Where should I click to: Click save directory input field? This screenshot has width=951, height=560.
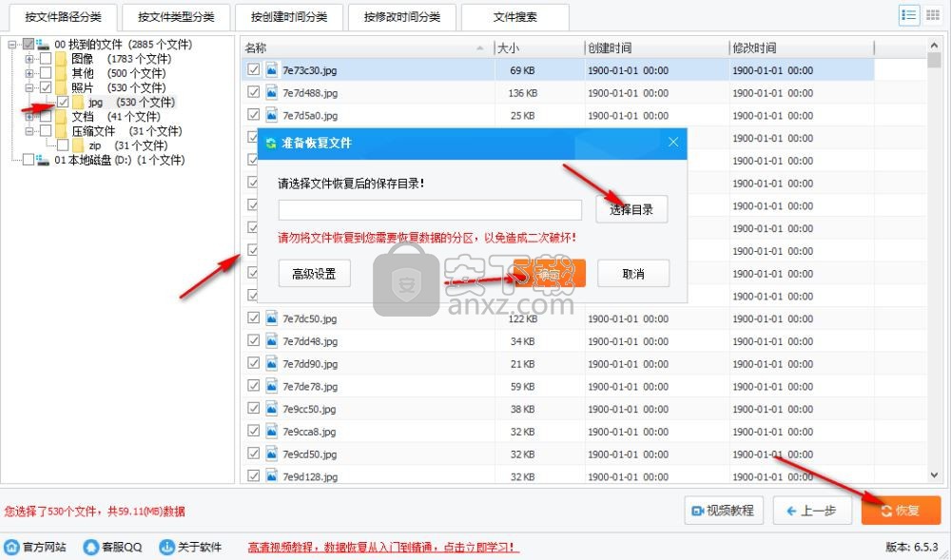(x=430, y=210)
